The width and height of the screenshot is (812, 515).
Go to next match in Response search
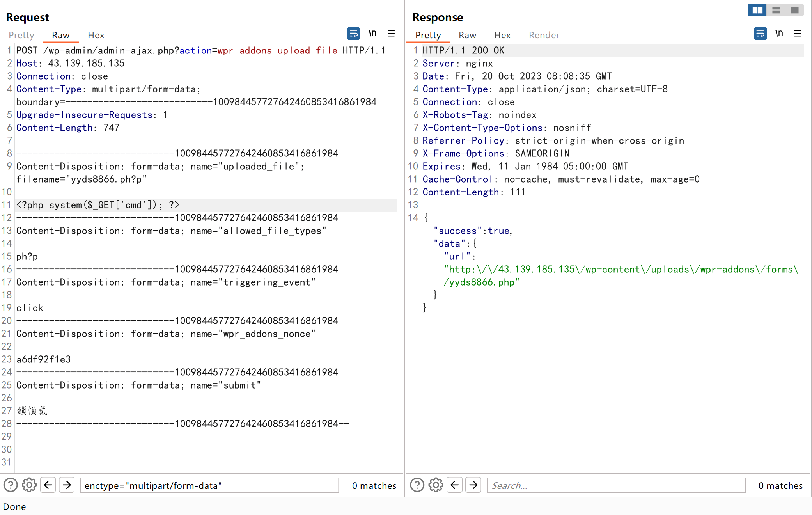pos(473,485)
